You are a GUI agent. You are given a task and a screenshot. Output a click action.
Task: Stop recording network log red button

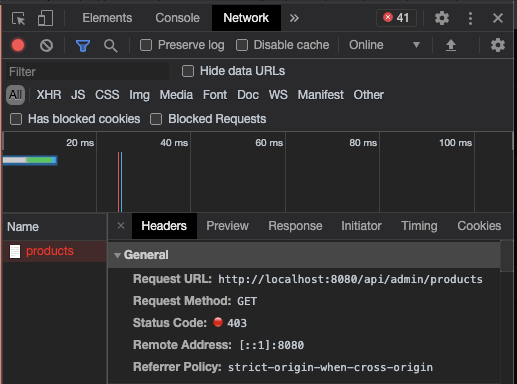coord(18,45)
